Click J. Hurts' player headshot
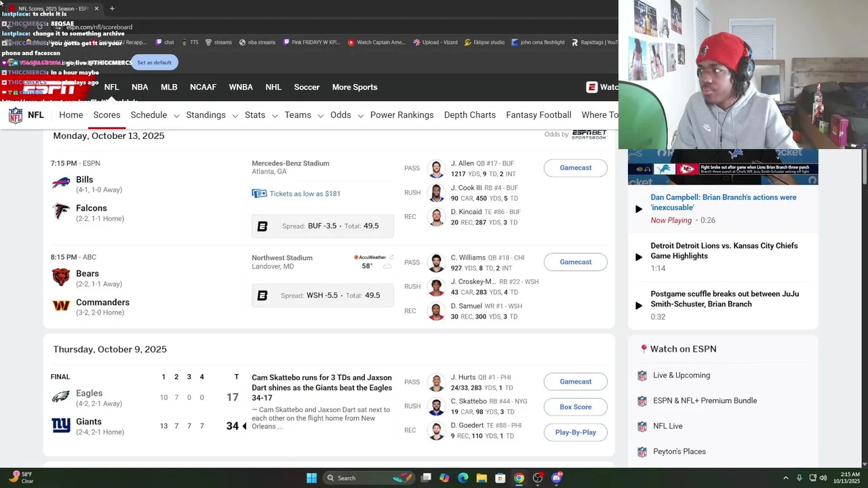The image size is (868, 488). point(436,382)
